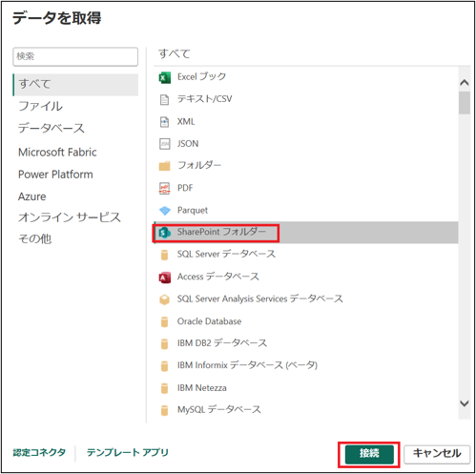Select MySQL データベース text label

coord(219,409)
